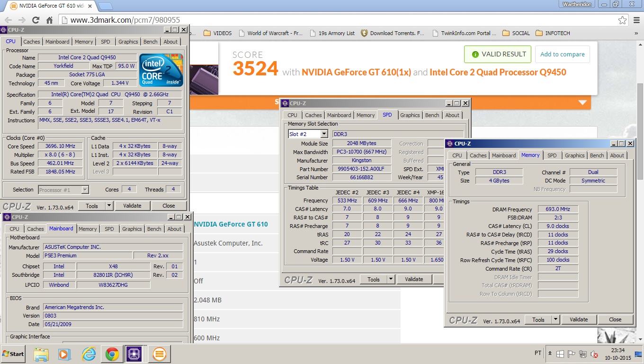The height and width of the screenshot is (364, 644).
Task: Open the SOCIAL bookmark folder
Action: click(x=516, y=33)
